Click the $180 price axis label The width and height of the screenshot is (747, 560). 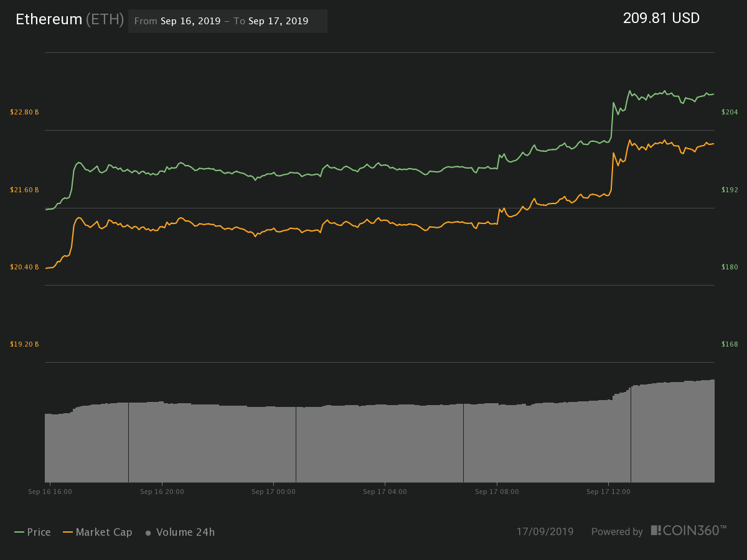tap(730, 267)
